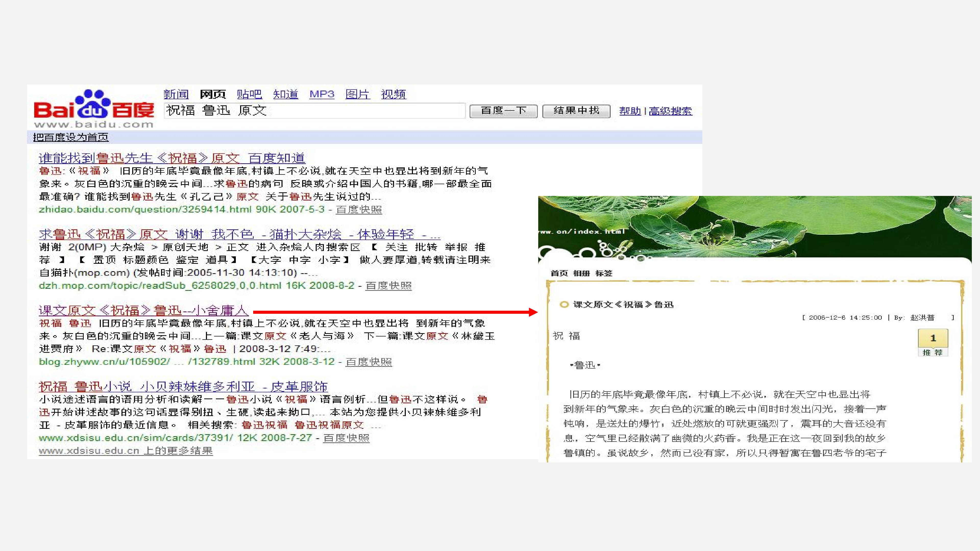
Task: Click the Baidu logo
Action: tap(94, 108)
